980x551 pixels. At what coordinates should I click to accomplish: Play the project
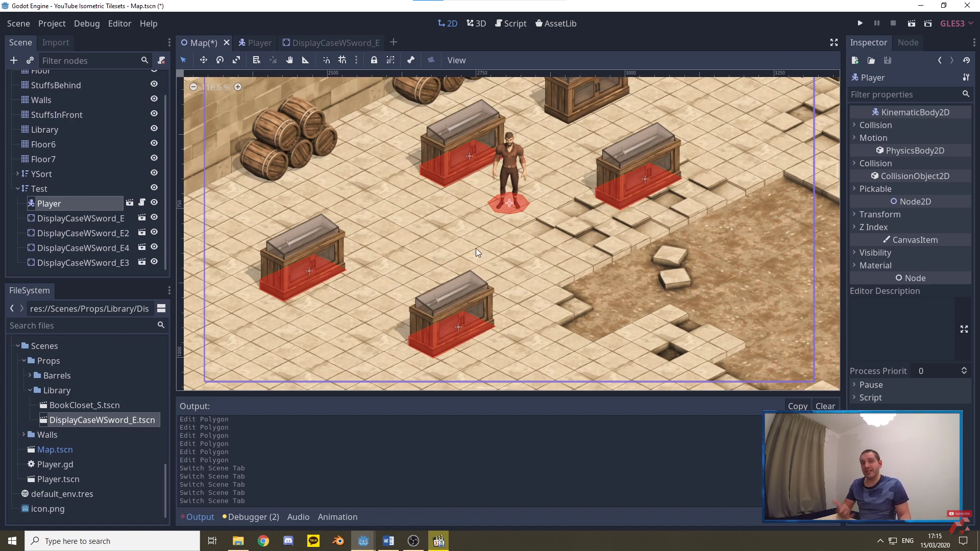tap(860, 23)
